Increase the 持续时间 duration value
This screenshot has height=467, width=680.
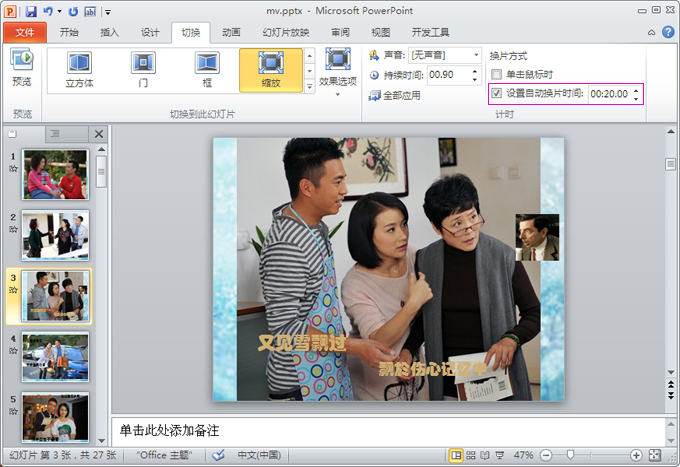point(475,71)
